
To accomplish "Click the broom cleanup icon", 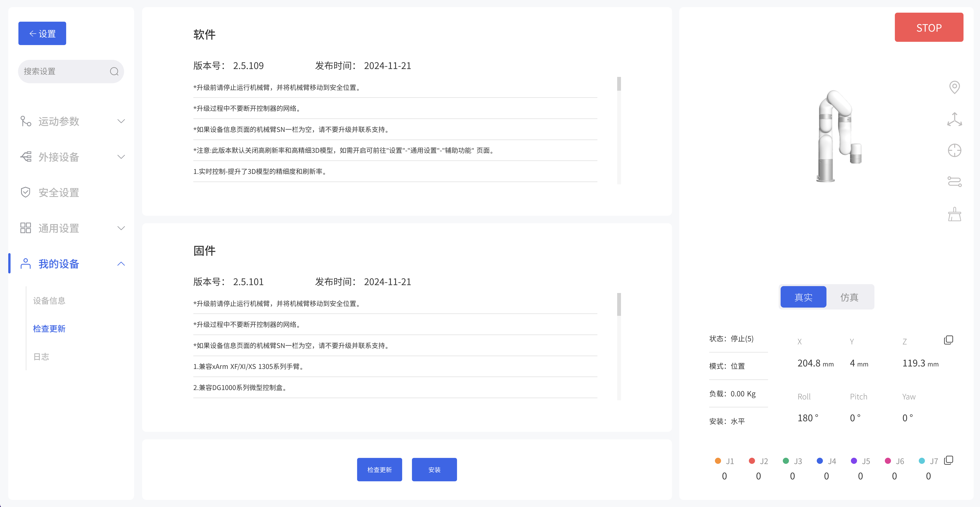I will [954, 214].
